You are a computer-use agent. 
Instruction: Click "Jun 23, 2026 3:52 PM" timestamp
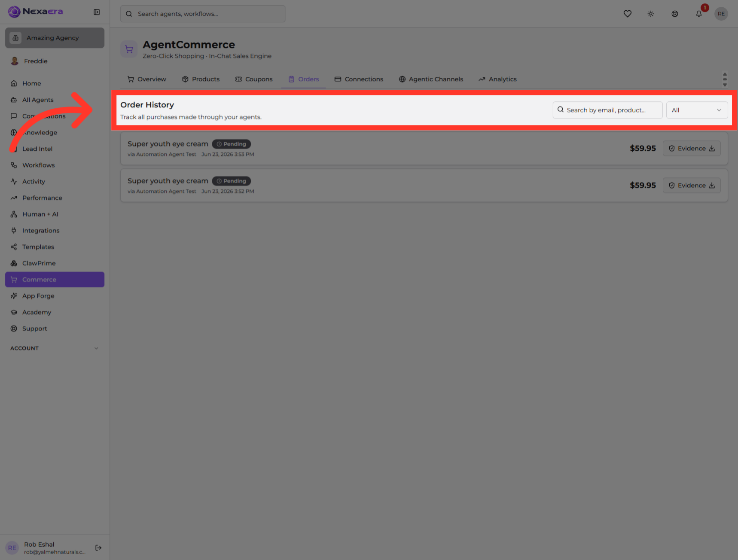228,191
